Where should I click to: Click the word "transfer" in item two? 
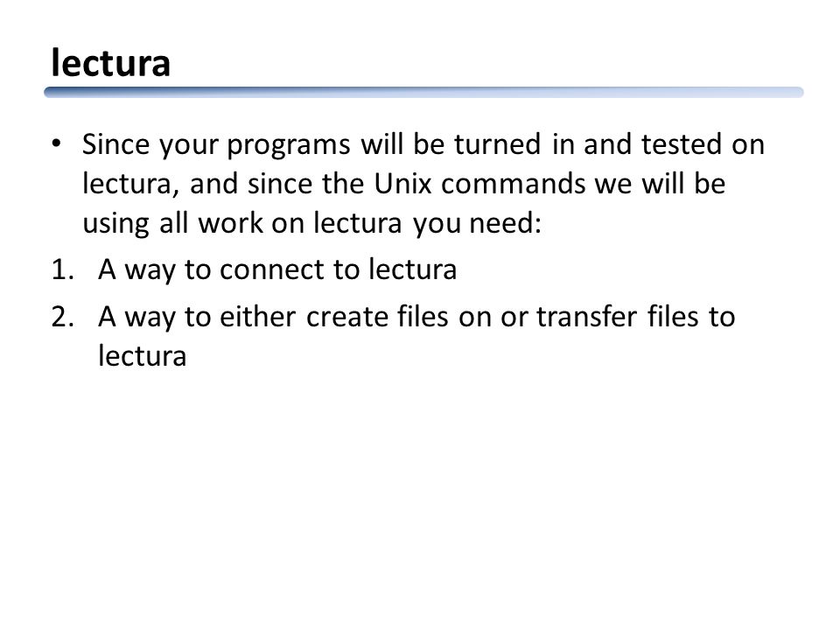click(586, 316)
